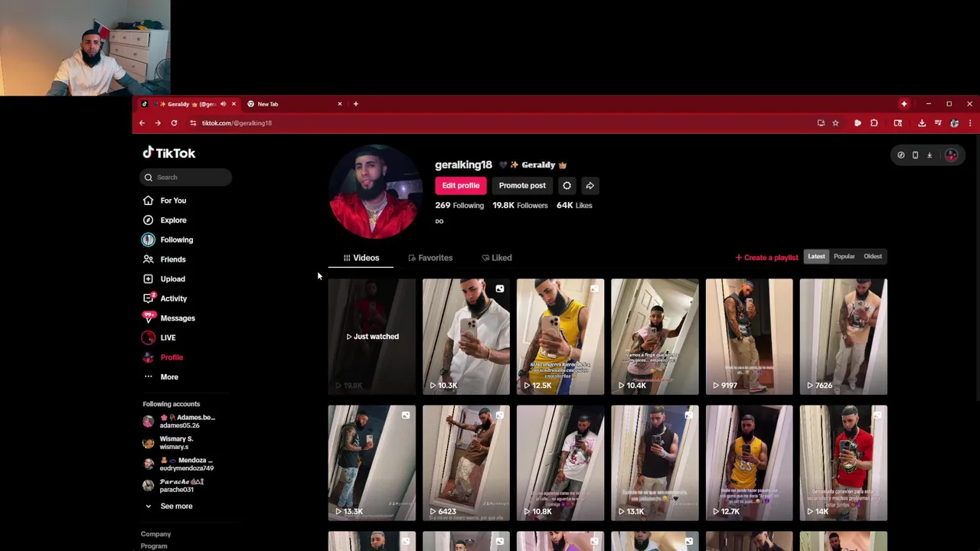Click the address bar URL
The height and width of the screenshot is (551, 980).
[x=237, y=123]
